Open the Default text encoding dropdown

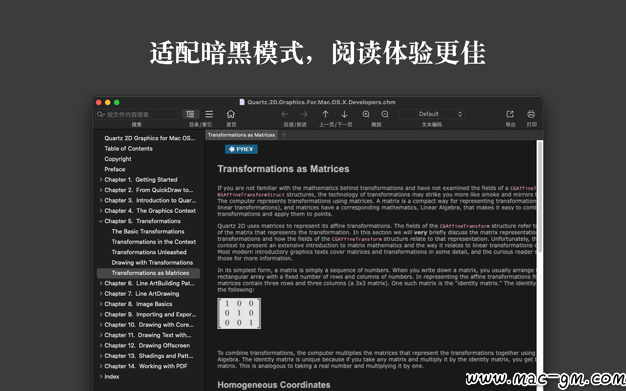432,114
